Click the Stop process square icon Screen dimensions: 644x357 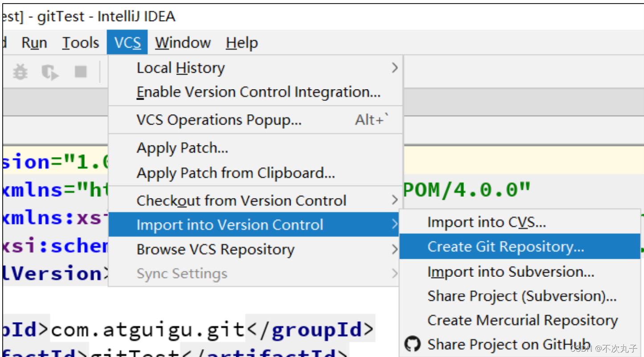coord(80,72)
